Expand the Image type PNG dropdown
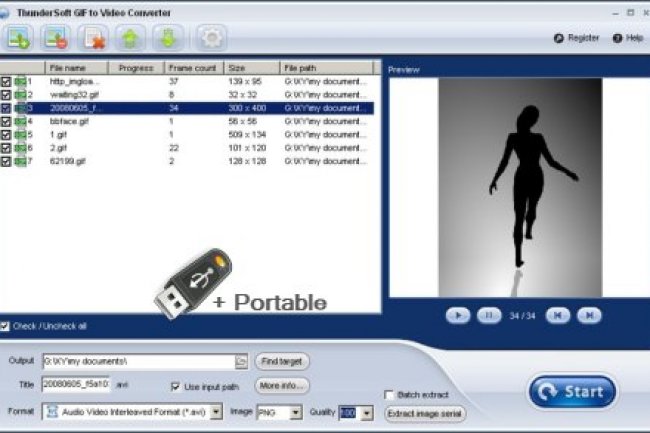The image size is (650, 433). (295, 412)
